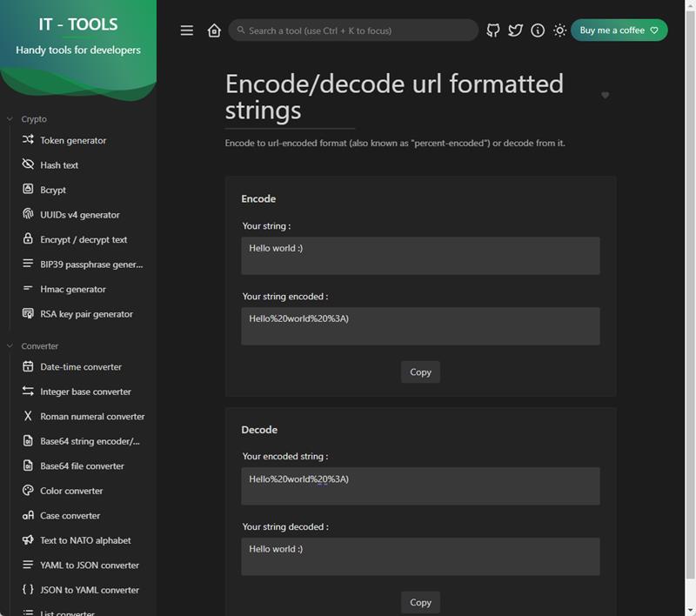The width and height of the screenshot is (696, 616).
Task: Open the Token generator tool
Action: coord(72,140)
